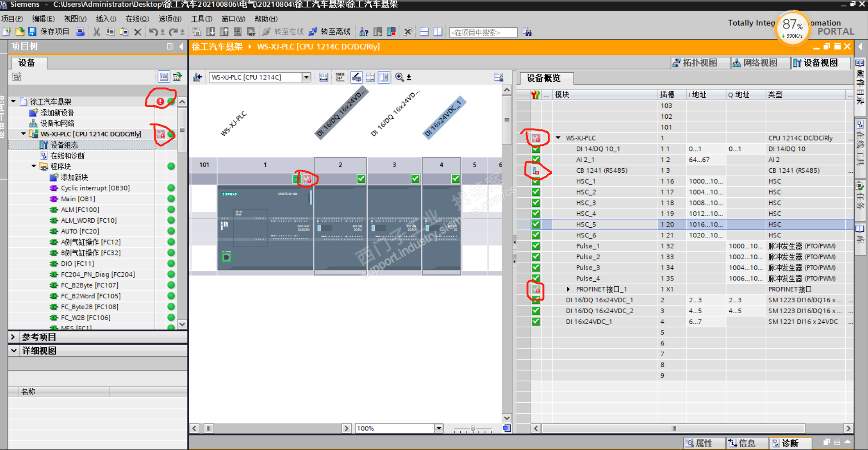The width and height of the screenshot is (868, 450).
Task: Toggle the column layout button in device toolbar
Action: (384, 77)
